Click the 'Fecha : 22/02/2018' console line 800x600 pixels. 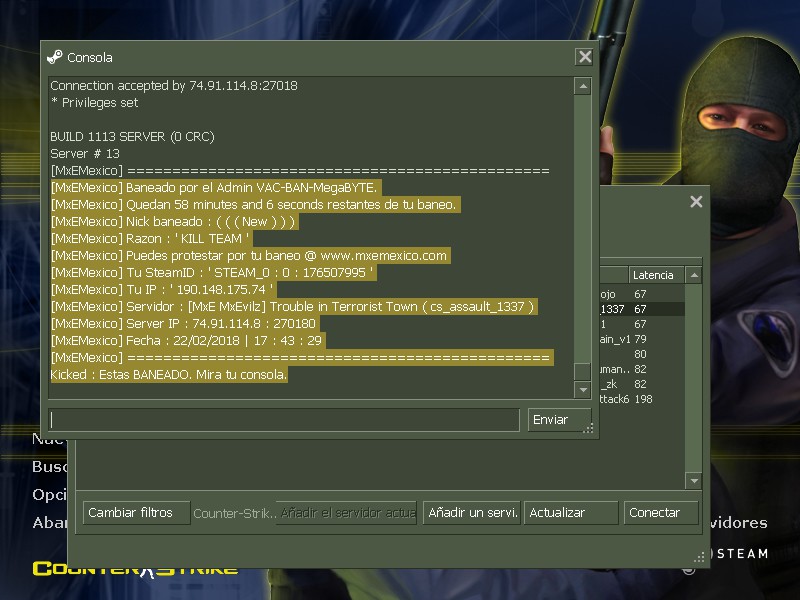pyautogui.click(x=187, y=340)
